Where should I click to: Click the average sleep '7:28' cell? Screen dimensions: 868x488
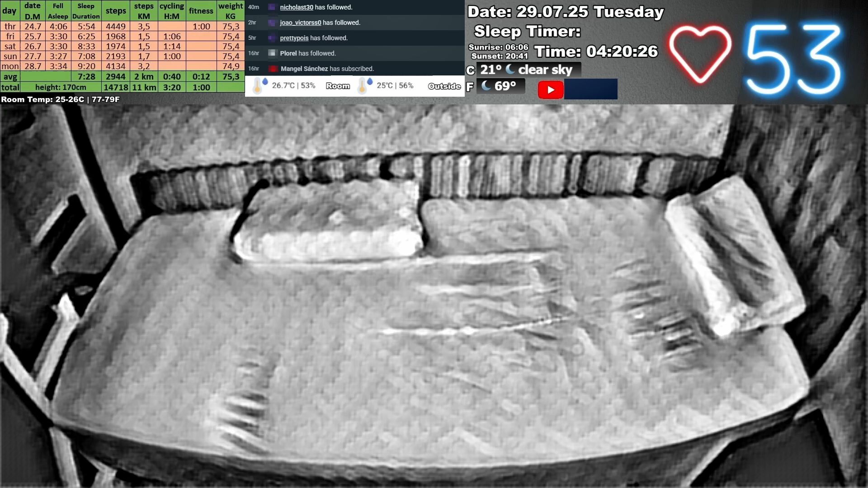[86, 76]
